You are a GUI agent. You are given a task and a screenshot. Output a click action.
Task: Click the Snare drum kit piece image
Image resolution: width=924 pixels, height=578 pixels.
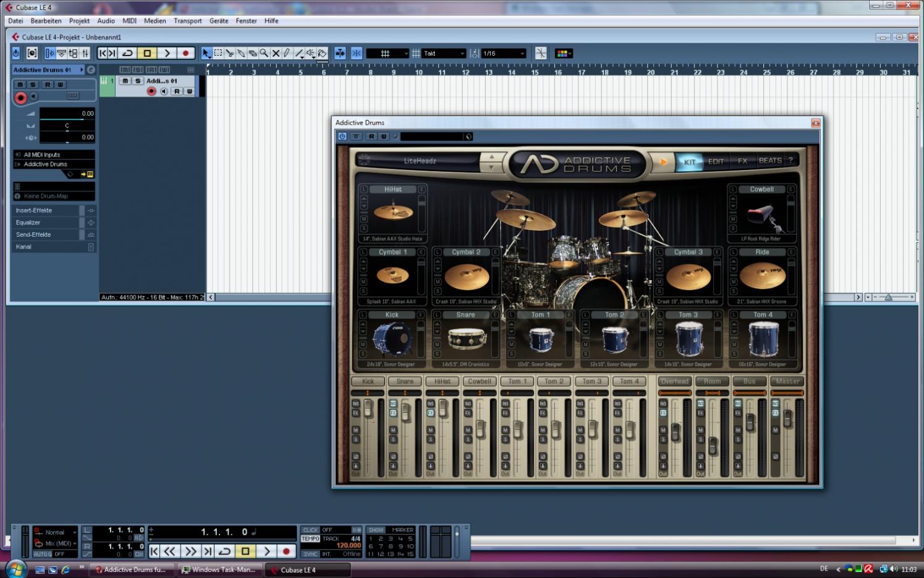pos(467,339)
